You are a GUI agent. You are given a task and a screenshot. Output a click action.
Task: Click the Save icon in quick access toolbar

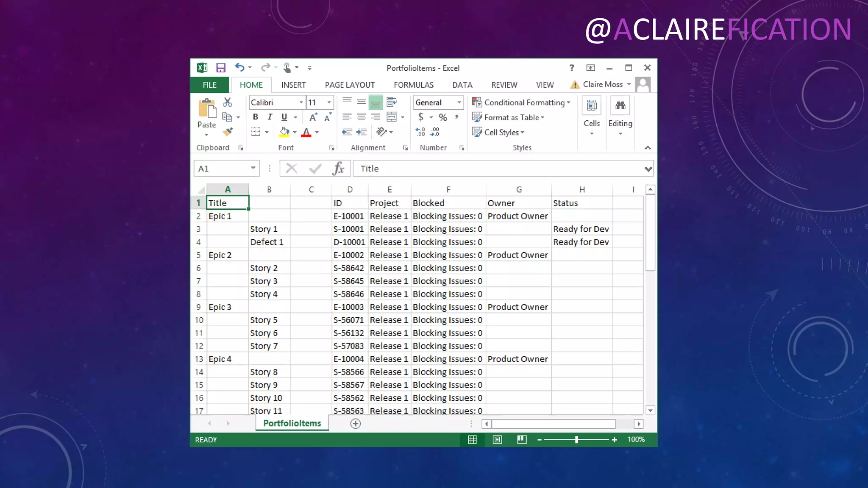click(220, 68)
